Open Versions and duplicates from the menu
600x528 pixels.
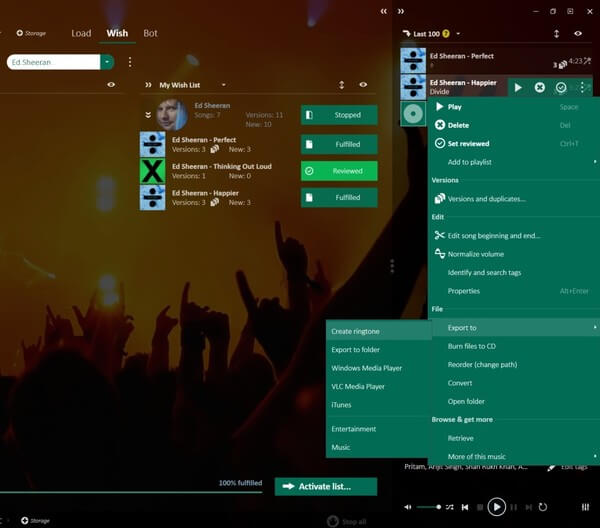[x=514, y=199]
